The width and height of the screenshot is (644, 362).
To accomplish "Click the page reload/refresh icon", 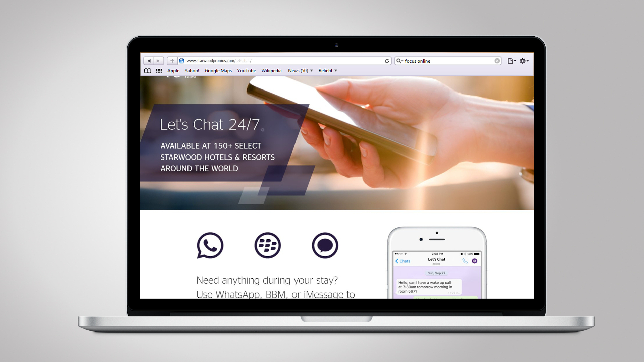I will coord(386,61).
